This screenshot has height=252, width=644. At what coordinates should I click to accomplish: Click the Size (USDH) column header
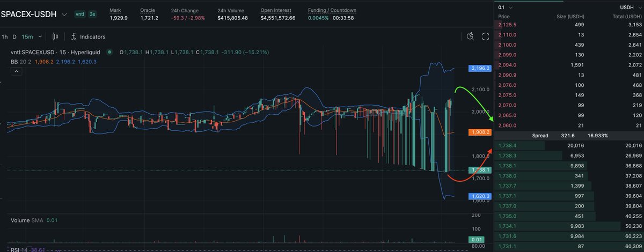(x=572, y=17)
